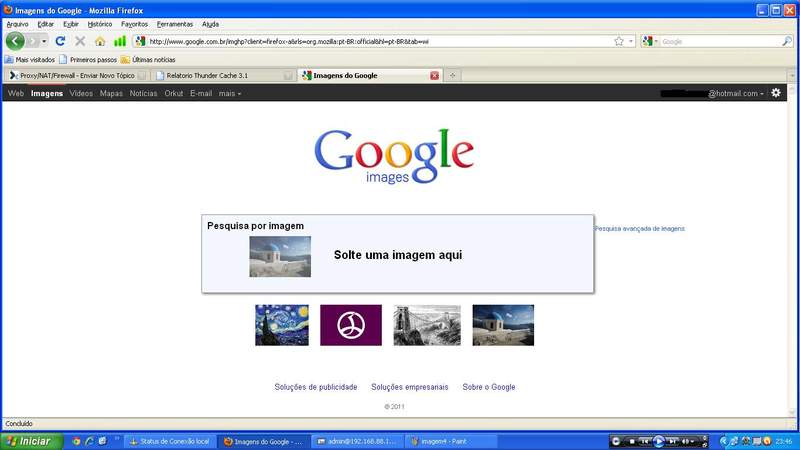Switch to Relatorio Thunder Cache 3.1 tab

coord(222,76)
